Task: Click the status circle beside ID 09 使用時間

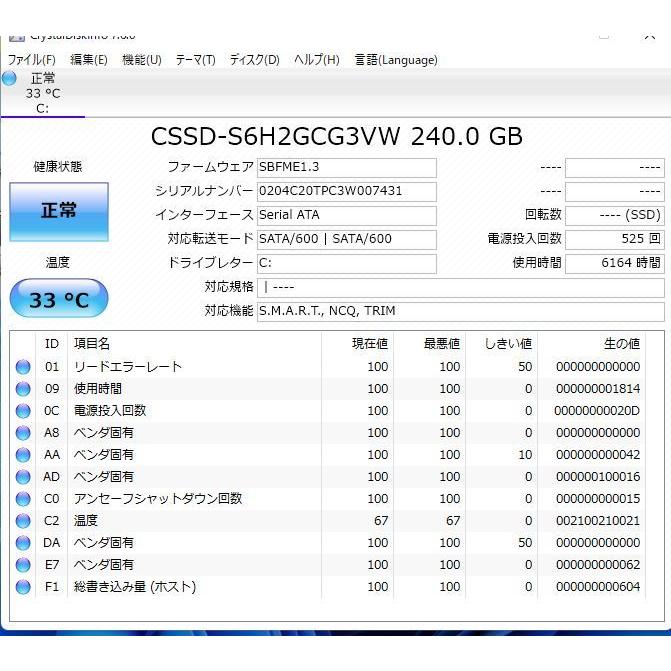Action: [23, 389]
